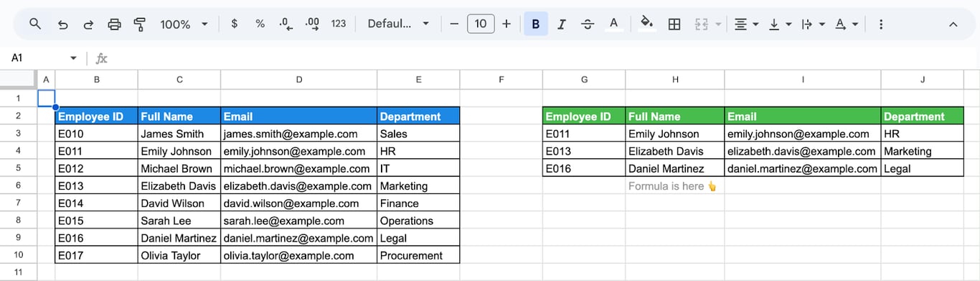Select row 6 header

coord(18,185)
